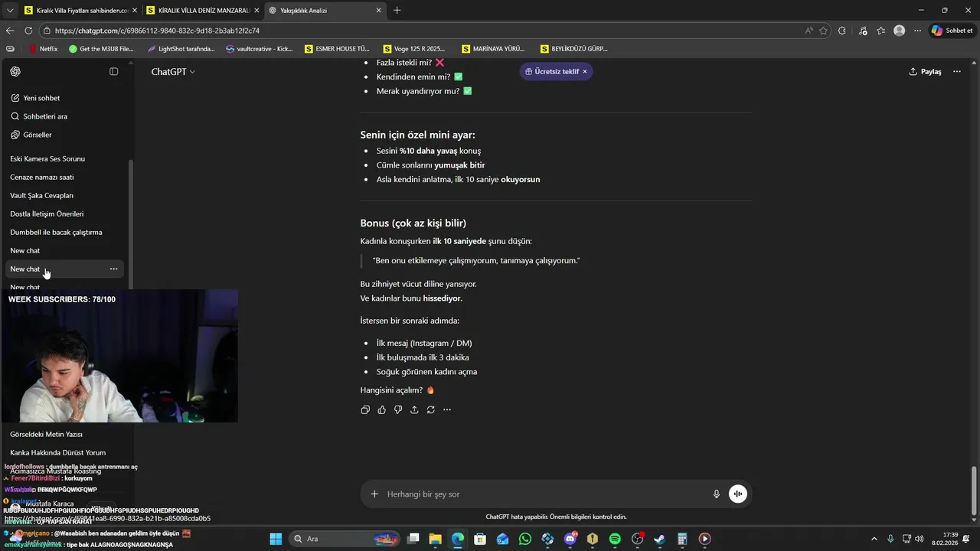
Task: Share the response via upload icon
Action: [414, 409]
